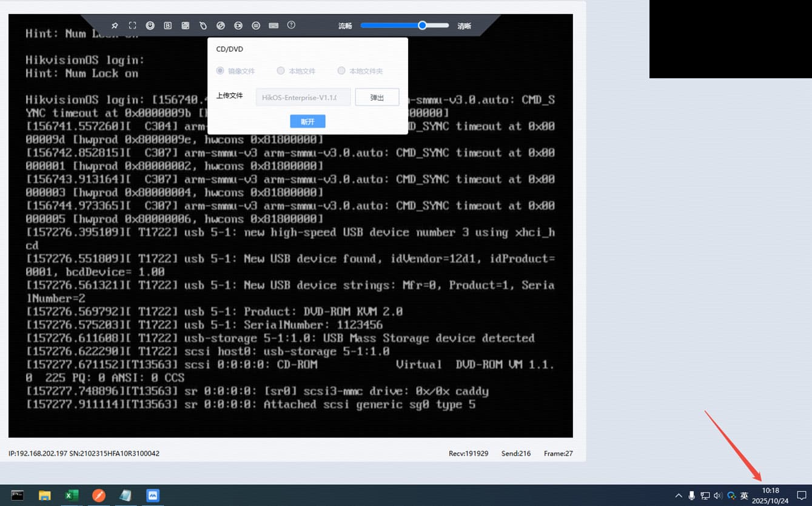Click the 弹出 eject button
The image size is (812, 506).
[x=377, y=97]
